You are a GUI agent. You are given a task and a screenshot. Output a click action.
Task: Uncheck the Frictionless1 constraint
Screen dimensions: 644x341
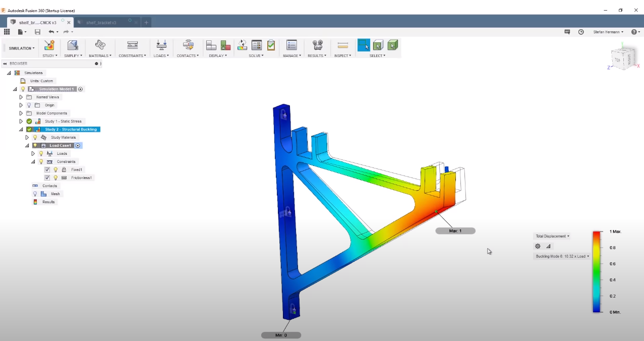click(x=47, y=178)
